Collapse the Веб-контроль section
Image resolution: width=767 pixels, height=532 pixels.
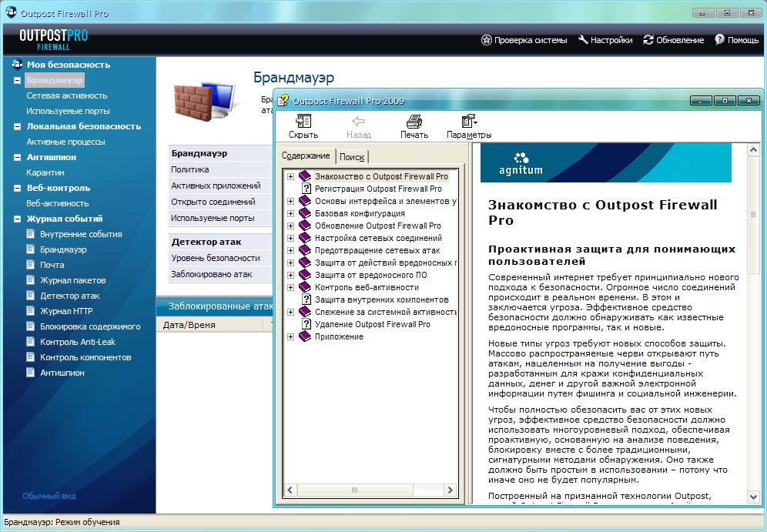point(17,188)
